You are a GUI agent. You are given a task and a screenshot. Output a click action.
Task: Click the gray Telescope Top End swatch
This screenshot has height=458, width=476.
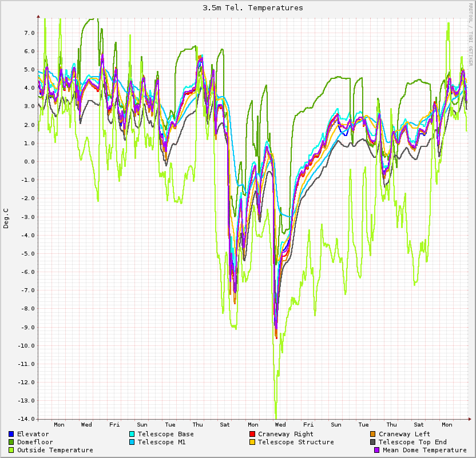(x=373, y=442)
